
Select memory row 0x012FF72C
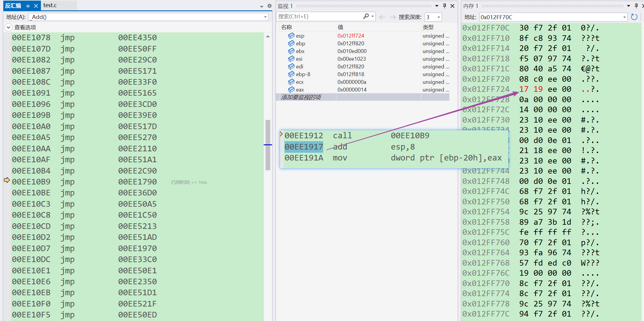click(x=530, y=110)
